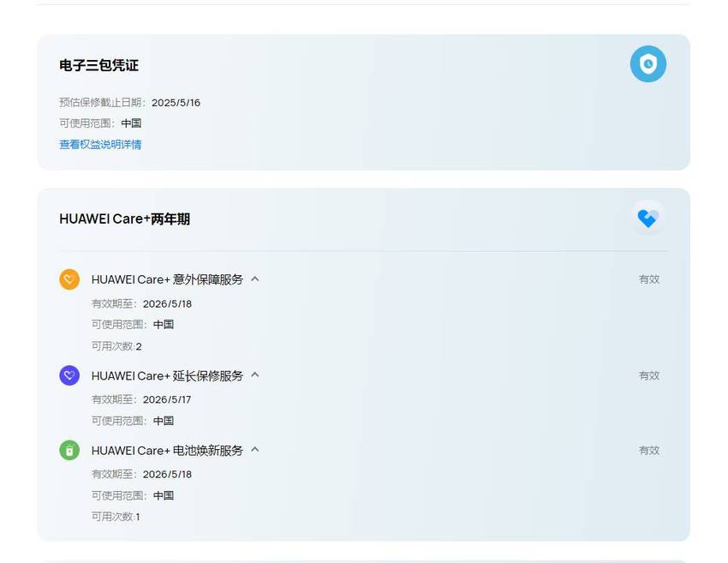Viewport: 728px width, 563px height.
Task: Click the 电池焕新服务 expiry date 2026/5/18
Action: tap(167, 474)
